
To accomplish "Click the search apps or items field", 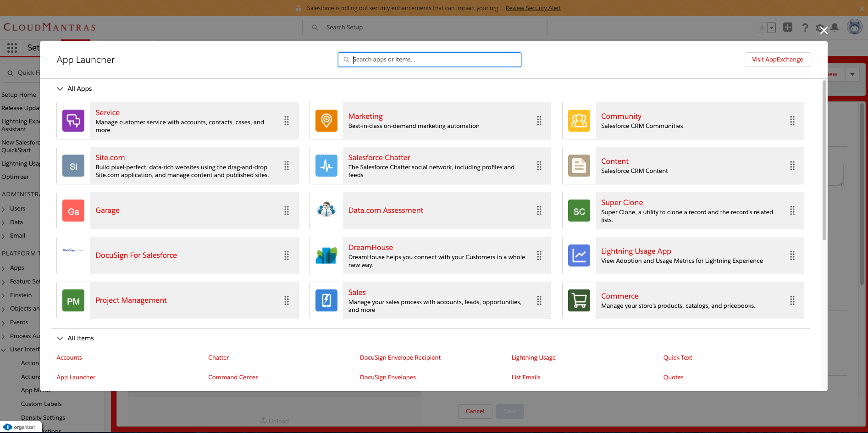I will click(x=429, y=59).
